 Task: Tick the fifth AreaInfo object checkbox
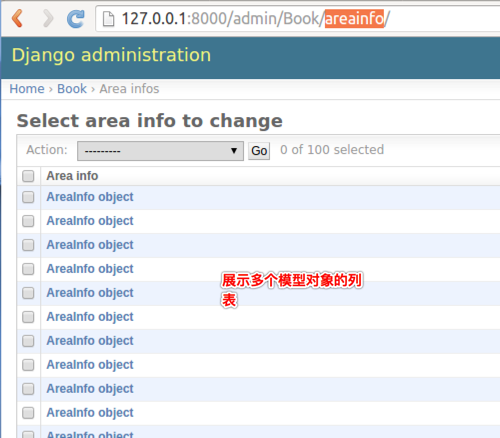tap(28, 293)
